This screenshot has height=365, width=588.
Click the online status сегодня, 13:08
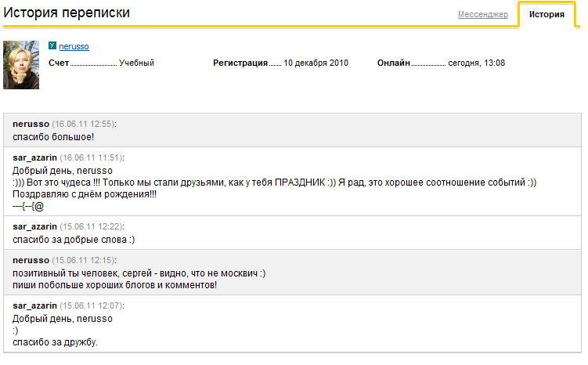tap(476, 63)
